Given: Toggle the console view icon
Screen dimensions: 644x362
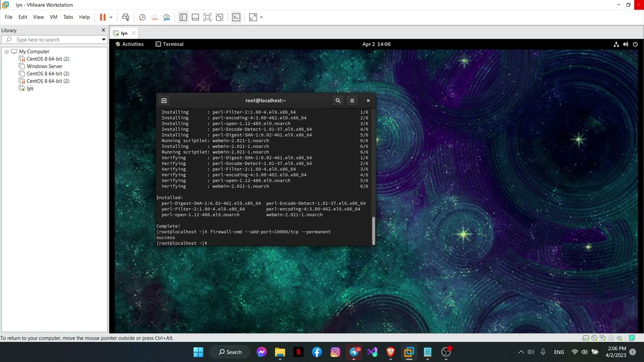Looking at the screenshot, I should (236, 17).
